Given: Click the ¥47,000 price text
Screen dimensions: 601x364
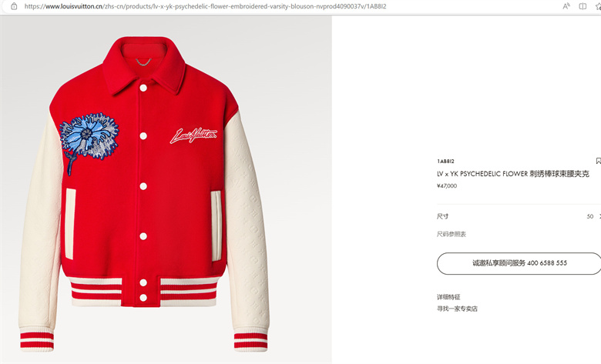Looking at the screenshot, I should pyautogui.click(x=447, y=185).
